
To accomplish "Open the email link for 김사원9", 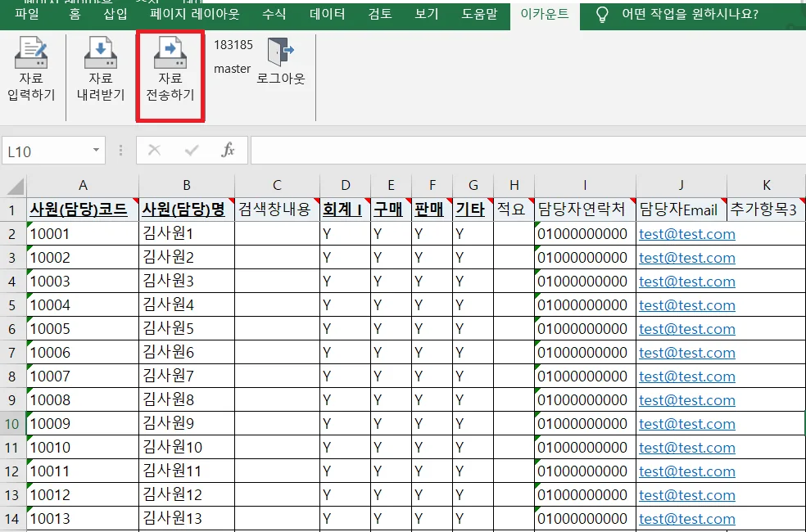I will pyautogui.click(x=686, y=424).
